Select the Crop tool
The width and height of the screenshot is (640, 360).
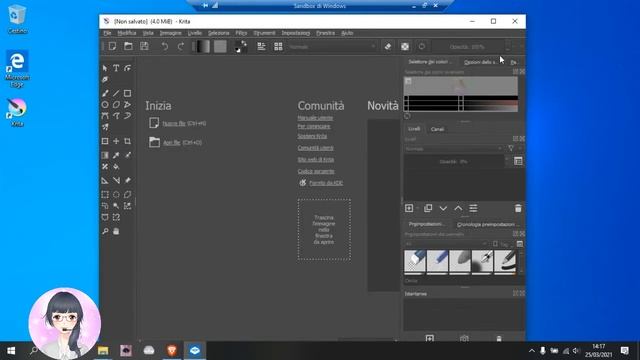128,141
